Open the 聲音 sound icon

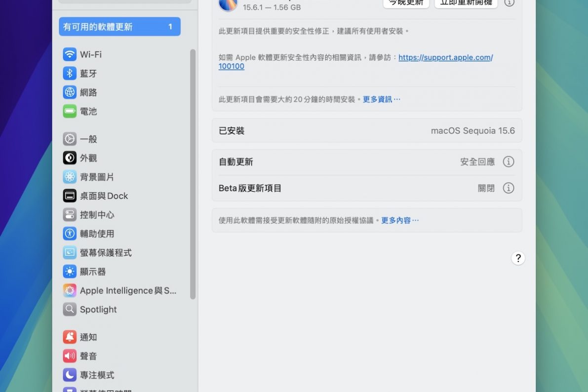pos(70,356)
